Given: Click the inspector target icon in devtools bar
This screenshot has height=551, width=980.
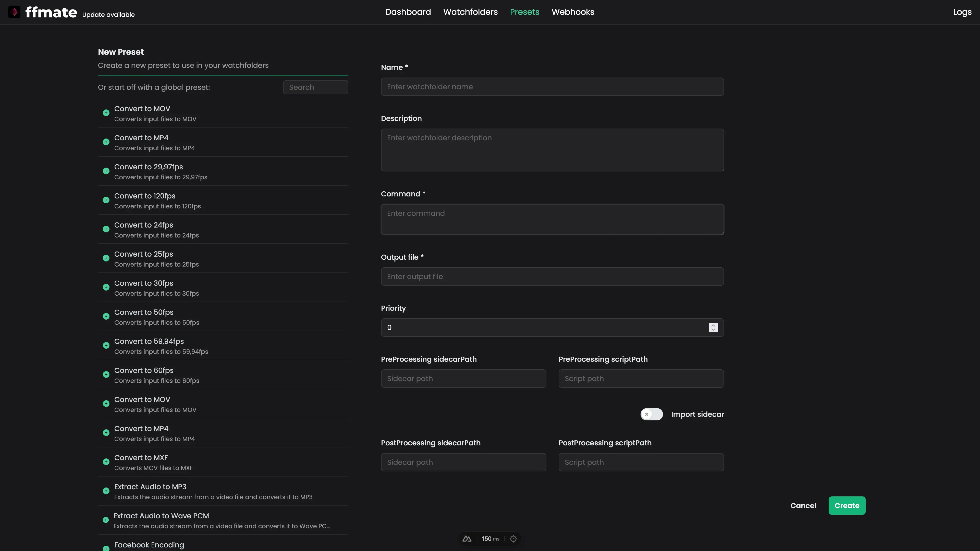Looking at the screenshot, I should [x=513, y=539].
